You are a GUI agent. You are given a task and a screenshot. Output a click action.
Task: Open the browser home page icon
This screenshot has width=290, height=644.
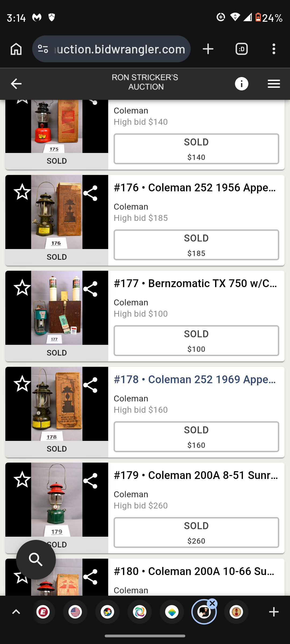click(x=16, y=49)
